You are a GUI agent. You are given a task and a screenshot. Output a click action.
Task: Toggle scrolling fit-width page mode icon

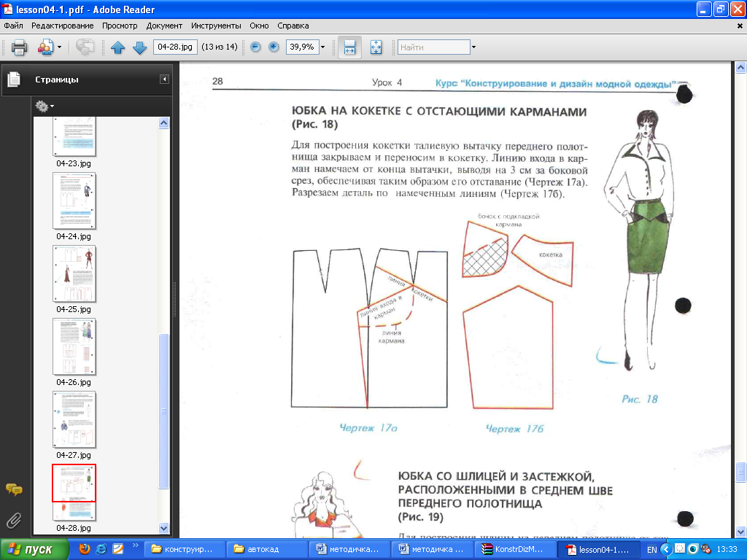[349, 47]
